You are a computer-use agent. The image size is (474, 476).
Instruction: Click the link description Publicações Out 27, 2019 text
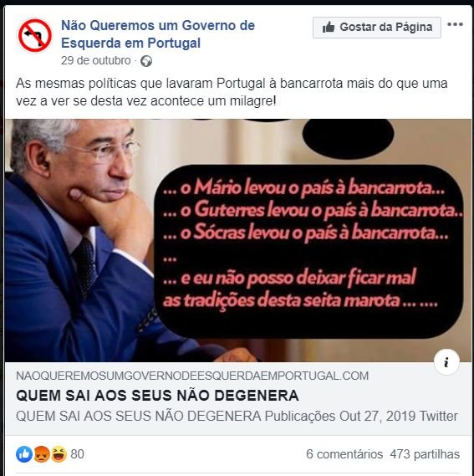pos(340,416)
